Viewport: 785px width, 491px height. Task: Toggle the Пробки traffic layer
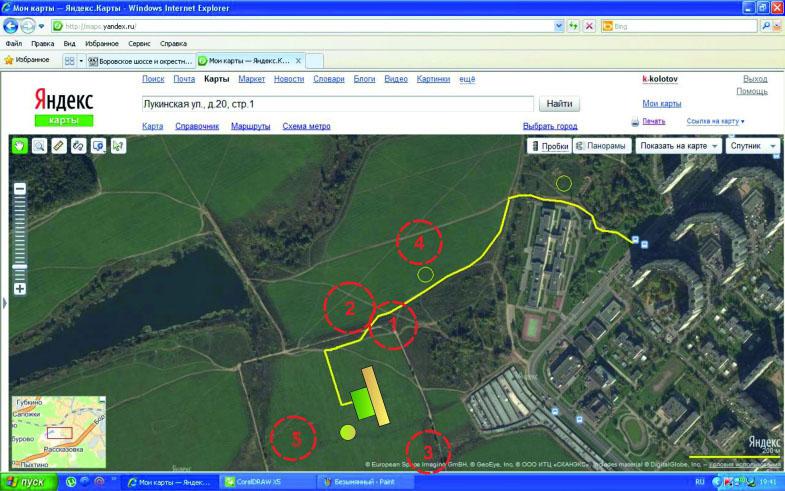pyautogui.click(x=548, y=146)
